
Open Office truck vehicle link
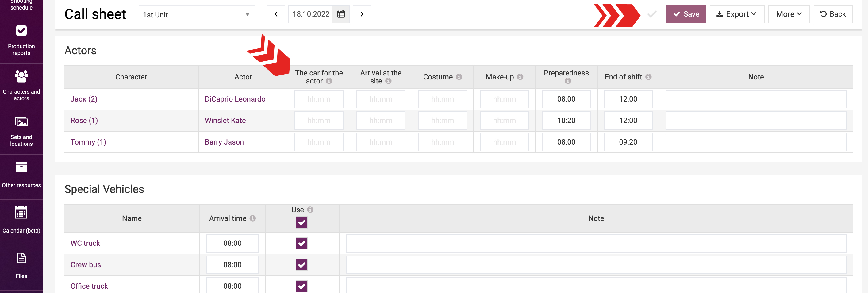(89, 286)
